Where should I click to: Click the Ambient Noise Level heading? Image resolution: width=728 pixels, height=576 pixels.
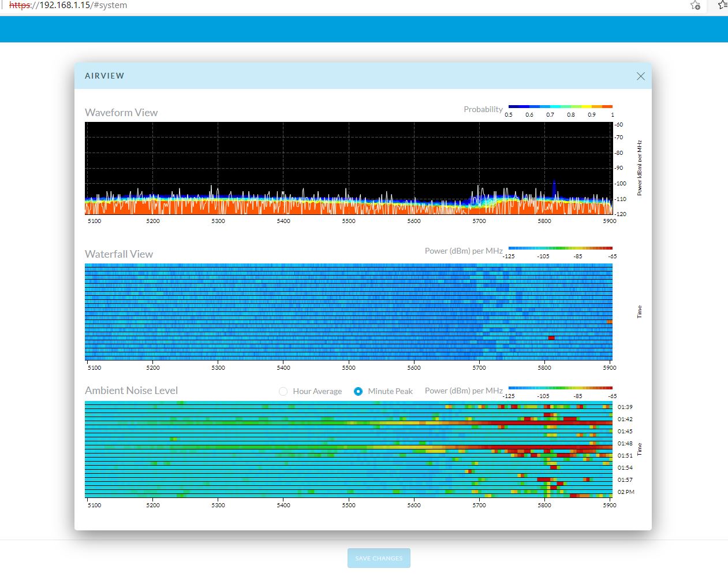(x=132, y=391)
